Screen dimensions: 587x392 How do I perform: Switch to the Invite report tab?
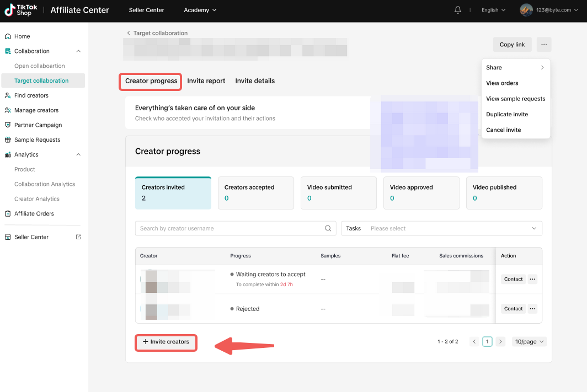(206, 81)
